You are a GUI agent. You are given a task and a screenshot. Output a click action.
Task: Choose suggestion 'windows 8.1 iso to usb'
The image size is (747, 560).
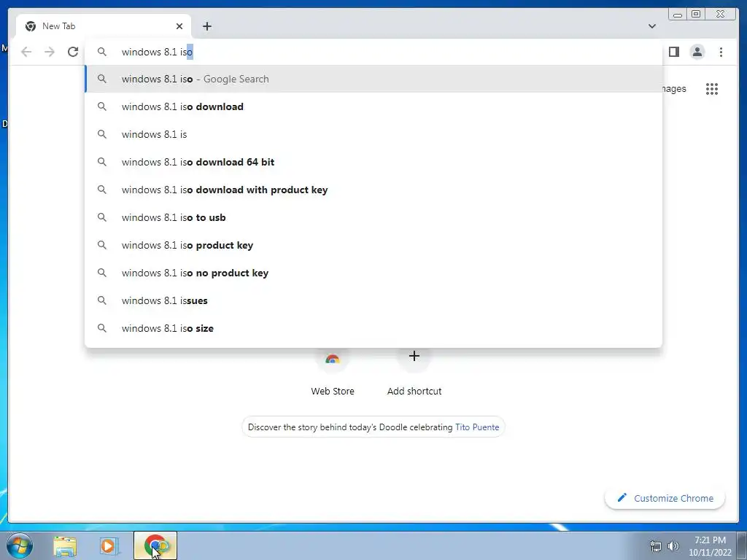[373, 217]
